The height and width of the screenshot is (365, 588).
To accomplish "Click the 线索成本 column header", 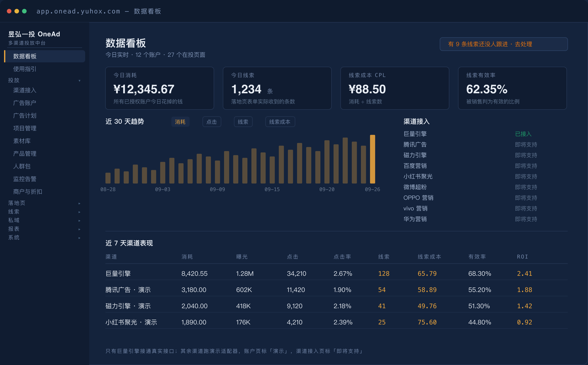I will 429,257.
